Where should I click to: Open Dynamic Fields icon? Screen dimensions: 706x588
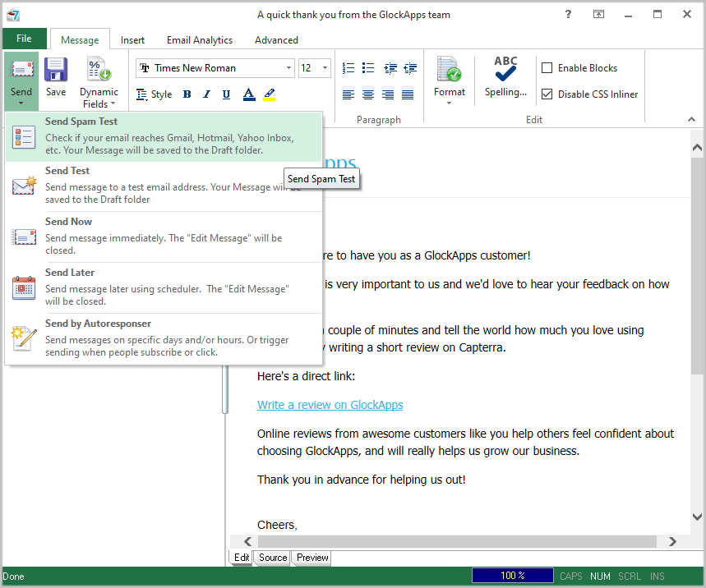click(x=99, y=69)
